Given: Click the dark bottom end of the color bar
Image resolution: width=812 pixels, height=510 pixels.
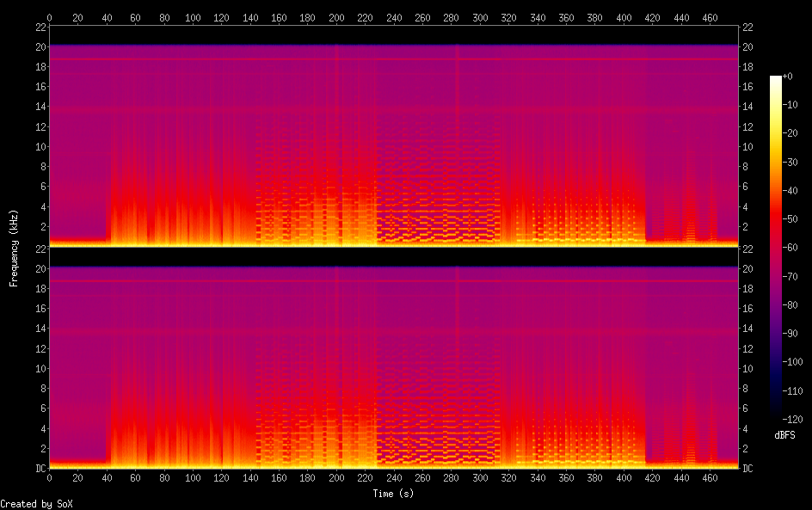Looking at the screenshot, I should pos(776,415).
